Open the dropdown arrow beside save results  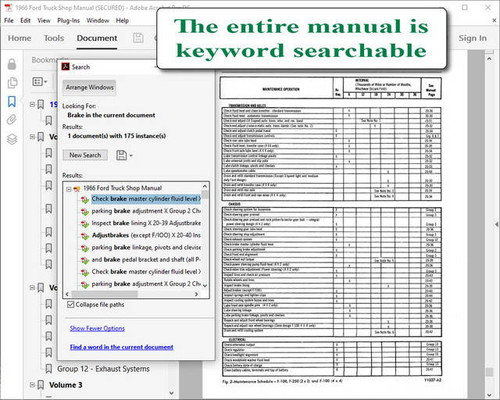coord(131,156)
